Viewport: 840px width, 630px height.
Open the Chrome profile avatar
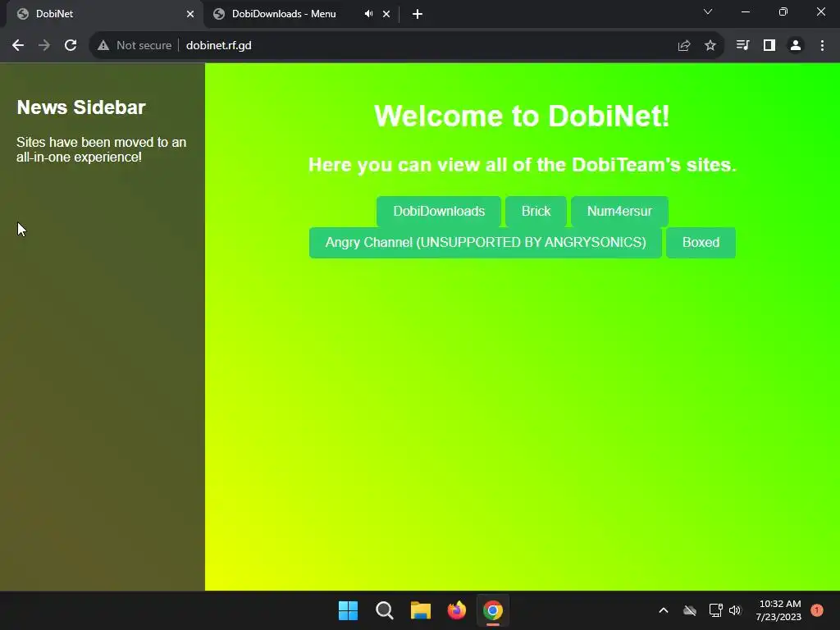pyautogui.click(x=796, y=46)
